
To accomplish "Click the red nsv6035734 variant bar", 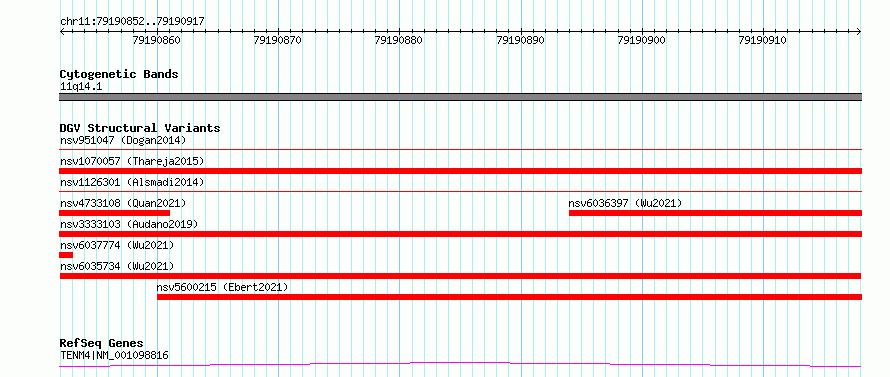I will tap(460, 276).
